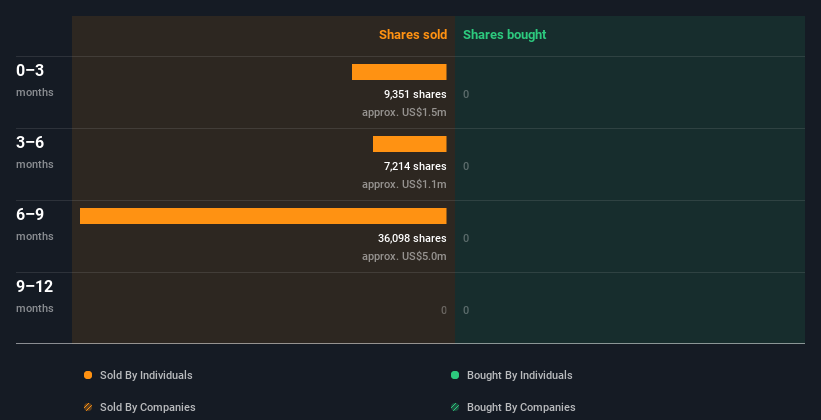Select the 0–3 months orange bar

point(399,72)
